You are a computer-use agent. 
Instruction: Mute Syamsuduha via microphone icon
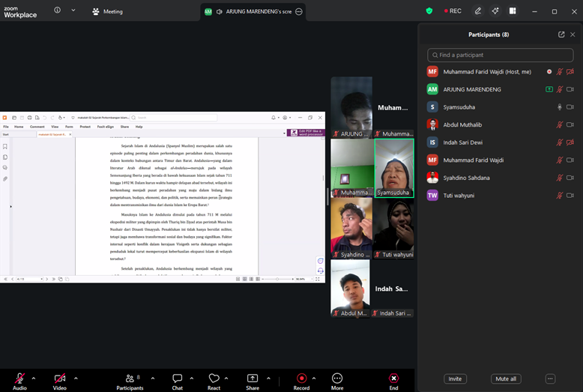coord(559,107)
